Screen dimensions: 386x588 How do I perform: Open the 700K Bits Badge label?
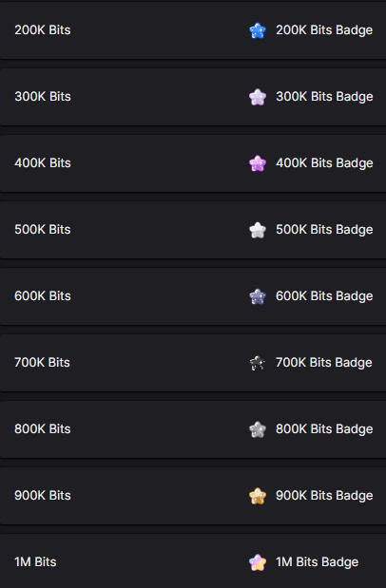[324, 363]
